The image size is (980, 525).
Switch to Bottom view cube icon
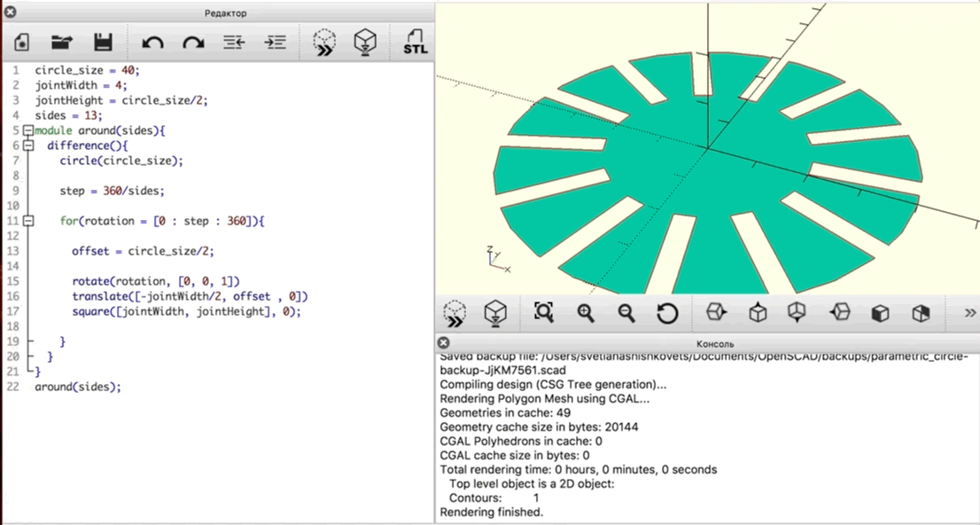797,311
